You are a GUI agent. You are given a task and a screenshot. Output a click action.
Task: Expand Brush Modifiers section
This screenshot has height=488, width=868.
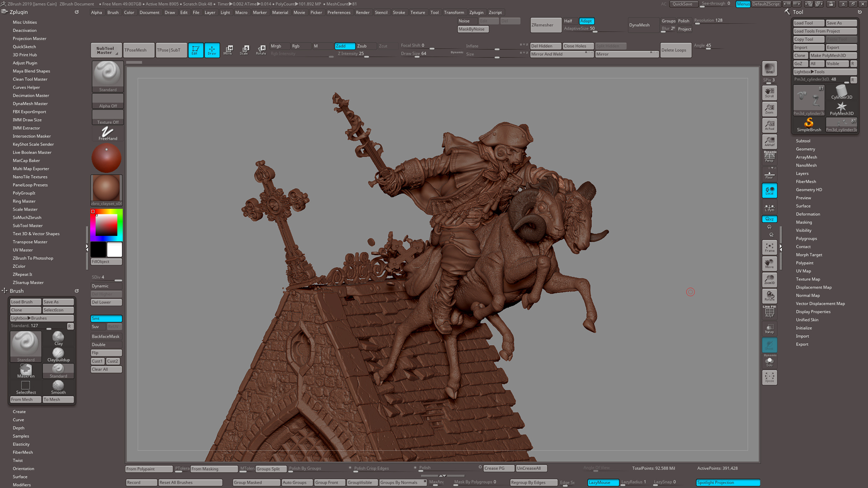22,485
